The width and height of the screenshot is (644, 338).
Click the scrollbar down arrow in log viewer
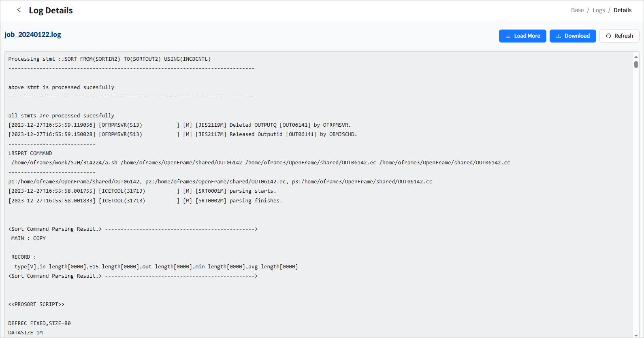coord(636,335)
